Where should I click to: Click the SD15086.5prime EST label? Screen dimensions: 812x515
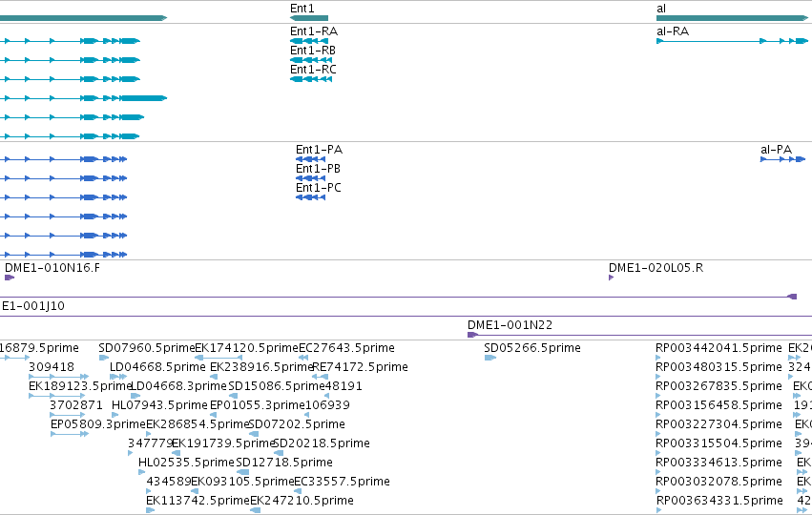[277, 386]
